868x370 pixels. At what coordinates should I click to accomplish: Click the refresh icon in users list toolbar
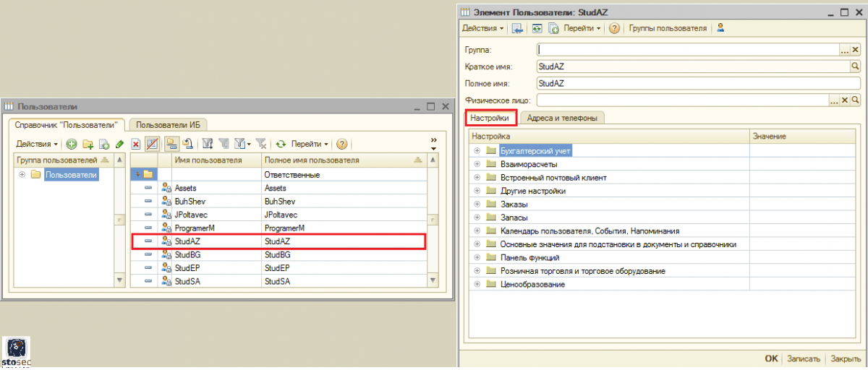[281, 144]
